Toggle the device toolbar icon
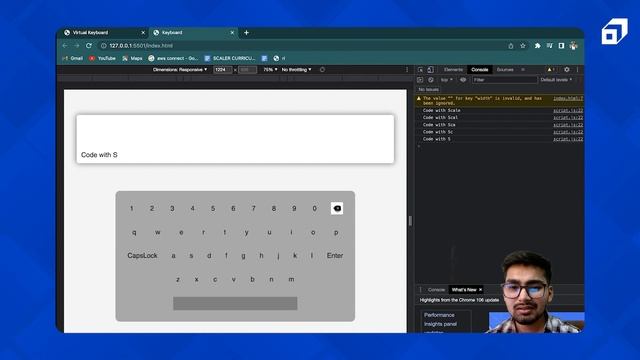The height and width of the screenshot is (360, 640). coord(430,70)
